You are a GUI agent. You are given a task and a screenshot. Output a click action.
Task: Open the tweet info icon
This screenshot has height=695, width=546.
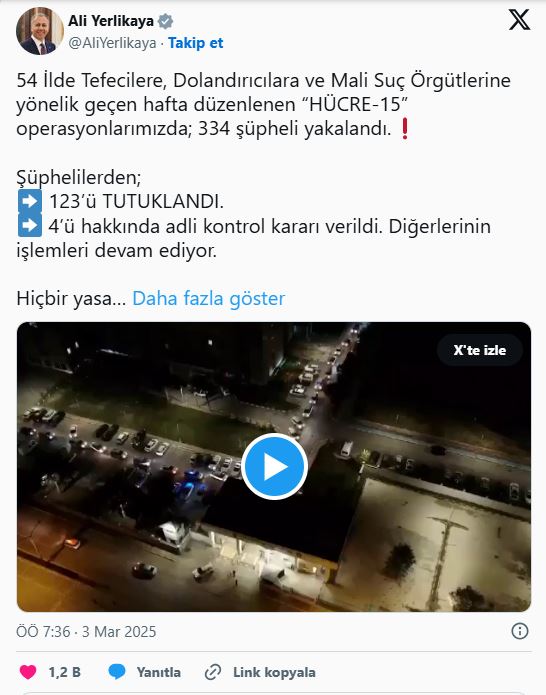click(x=519, y=631)
